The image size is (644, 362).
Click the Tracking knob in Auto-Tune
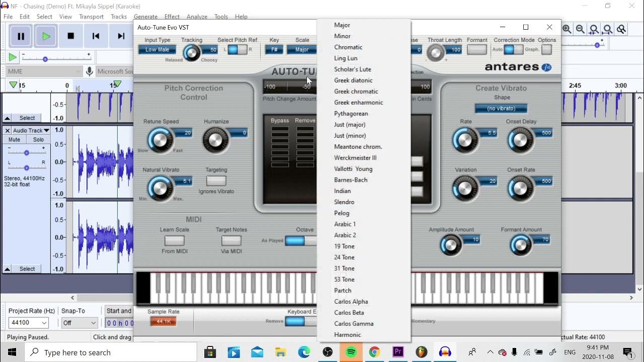click(x=191, y=53)
